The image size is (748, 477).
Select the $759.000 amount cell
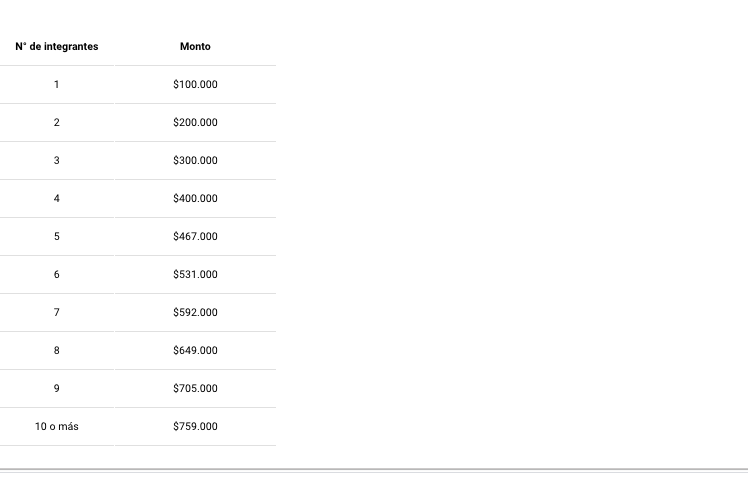pos(195,426)
